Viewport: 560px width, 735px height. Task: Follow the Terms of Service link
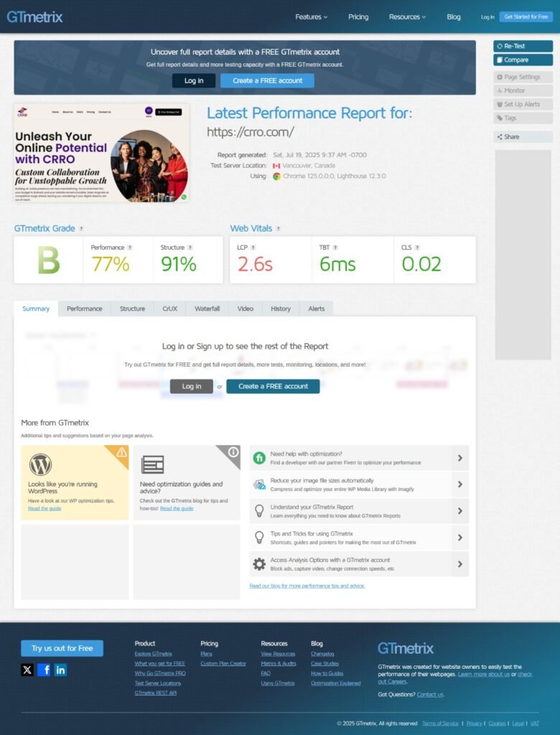click(440, 724)
